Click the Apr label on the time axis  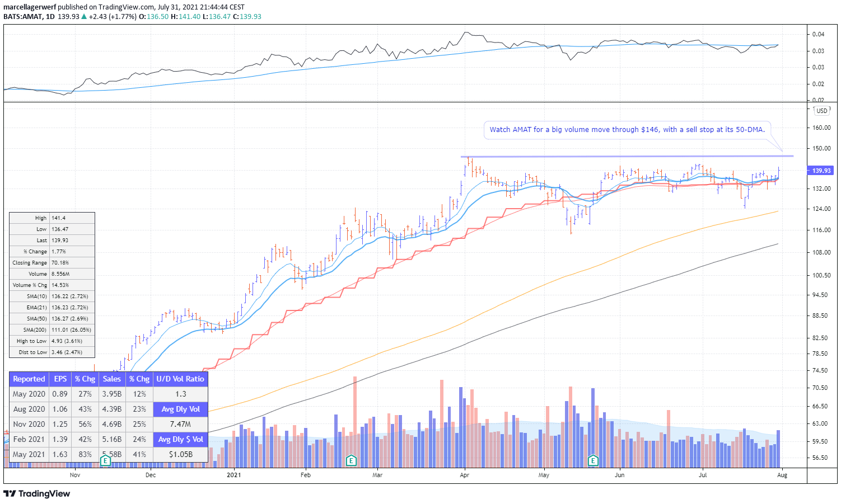click(x=464, y=475)
